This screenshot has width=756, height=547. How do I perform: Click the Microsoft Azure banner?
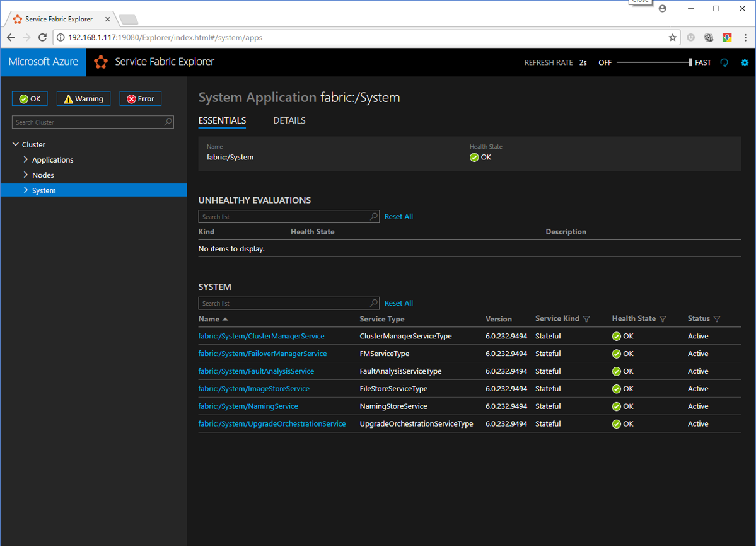coord(44,62)
